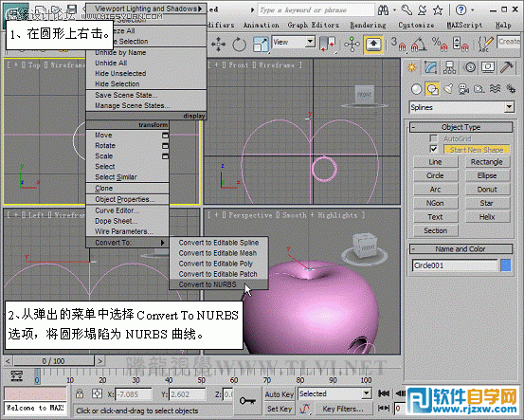Select the Shapes category icon
This screenshot has width=524, height=420.
tap(432, 89)
